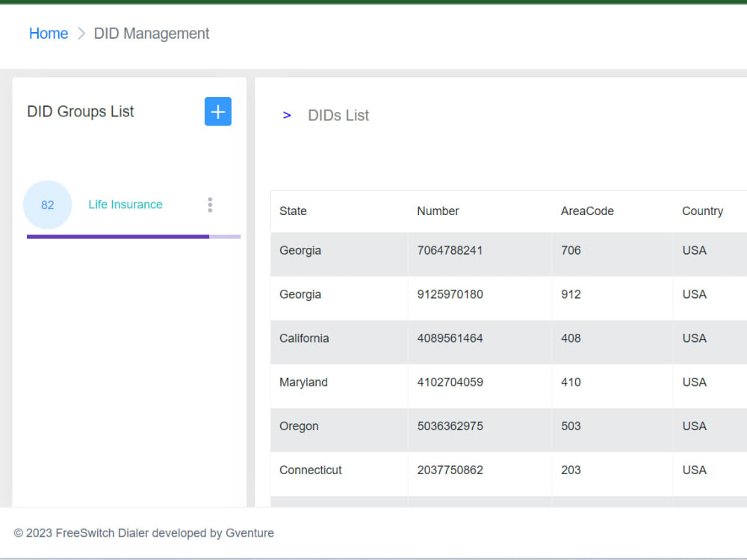
Task: Click USA in the California row
Action: (694, 338)
